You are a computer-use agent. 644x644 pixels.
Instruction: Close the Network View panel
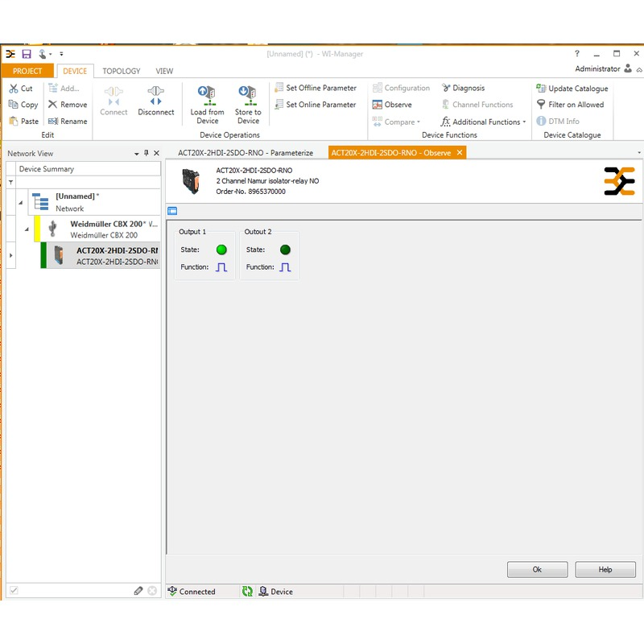point(156,153)
